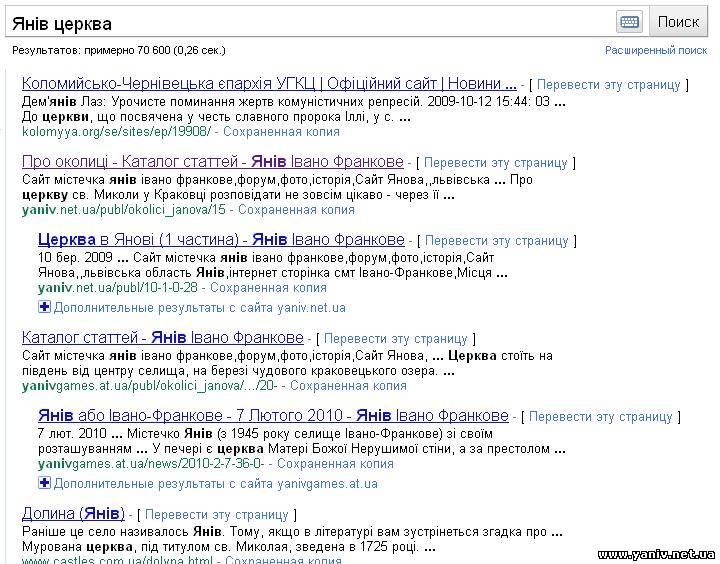Click Дополнительные результаты с сайта yaniv.net.ua link

[200, 307]
